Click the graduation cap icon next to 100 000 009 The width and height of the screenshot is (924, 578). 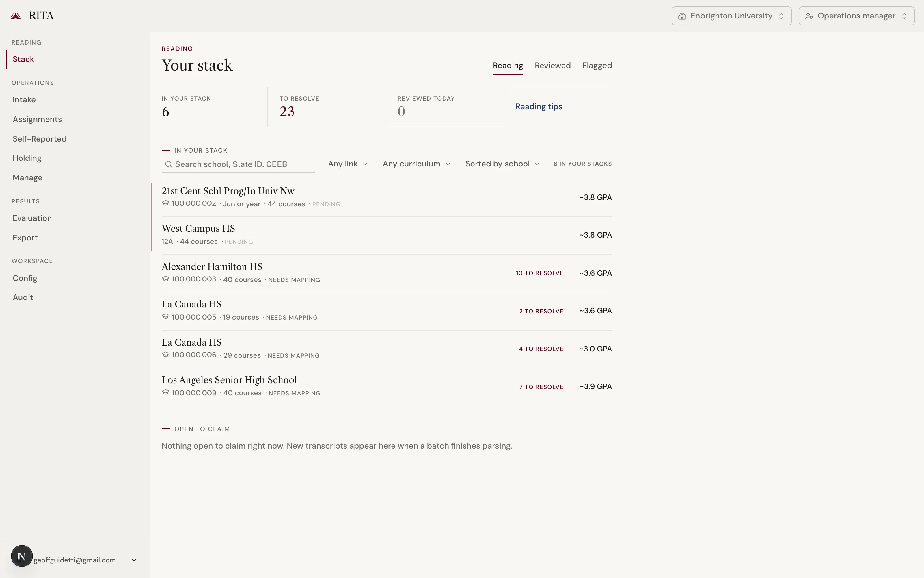(x=166, y=392)
